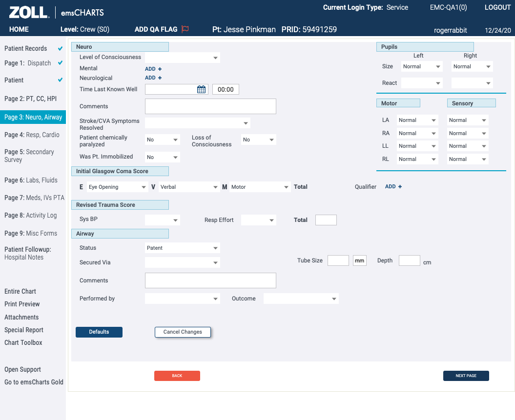Open Level of Consciousness dropdown
This screenshot has height=420, width=515.
tap(182, 58)
